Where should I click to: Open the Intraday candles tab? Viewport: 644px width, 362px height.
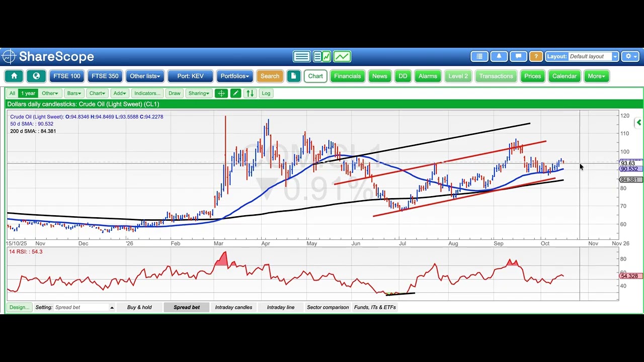233,307
